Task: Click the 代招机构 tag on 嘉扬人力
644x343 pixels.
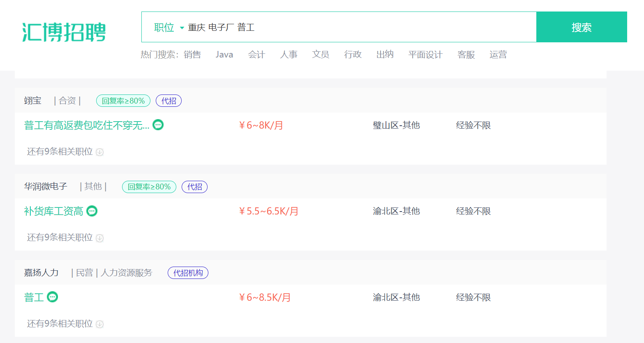Action: 188,273
